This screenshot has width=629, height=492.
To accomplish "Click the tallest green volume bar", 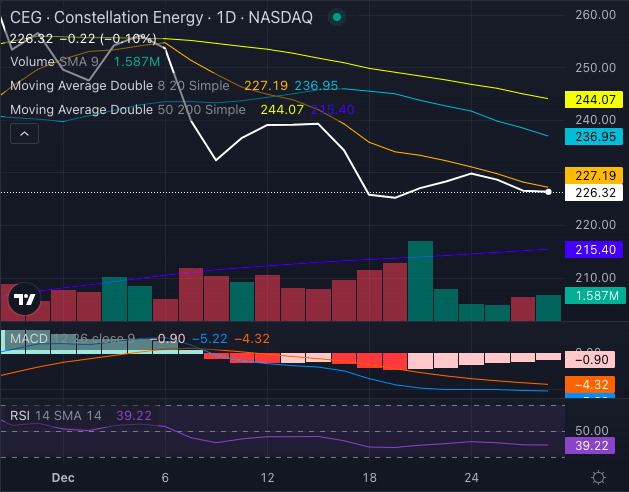I will [420, 280].
